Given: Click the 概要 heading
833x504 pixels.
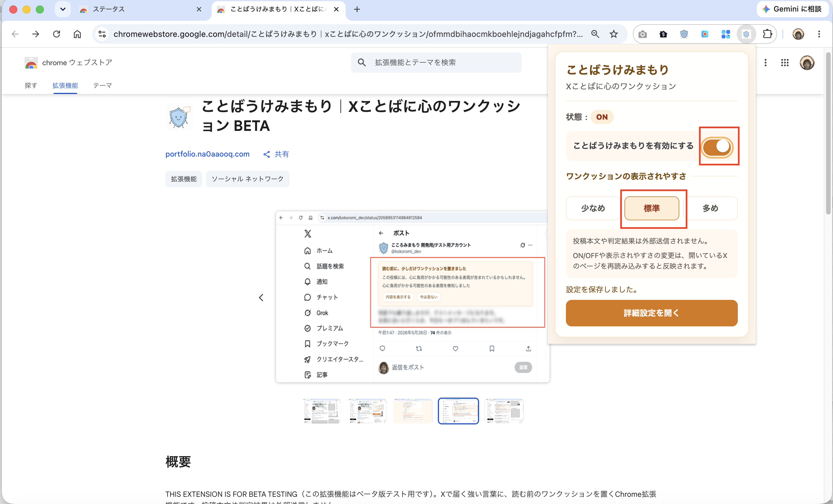Looking at the screenshot, I should [x=178, y=462].
